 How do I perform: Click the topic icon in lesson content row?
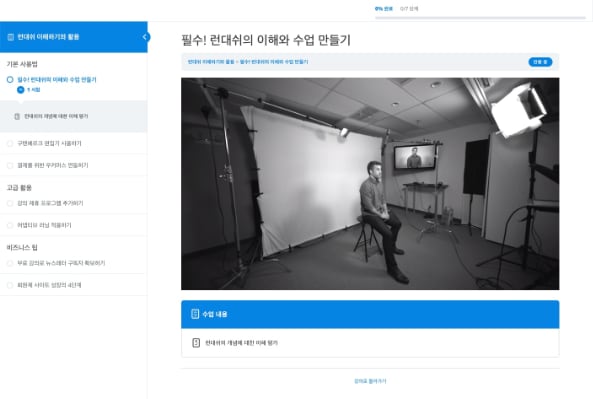[196, 343]
